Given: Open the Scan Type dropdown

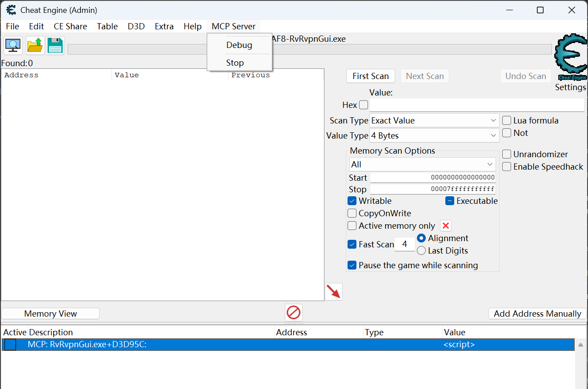Looking at the screenshot, I should pyautogui.click(x=434, y=120).
